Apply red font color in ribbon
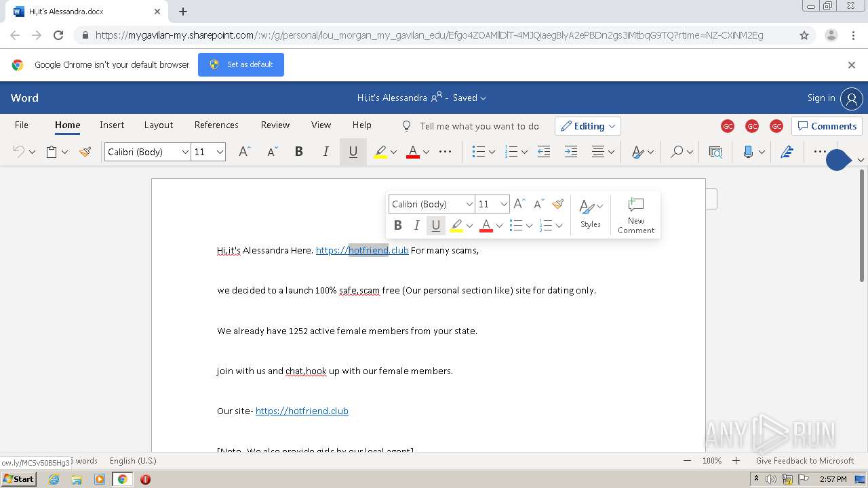868x488 pixels. [412, 152]
